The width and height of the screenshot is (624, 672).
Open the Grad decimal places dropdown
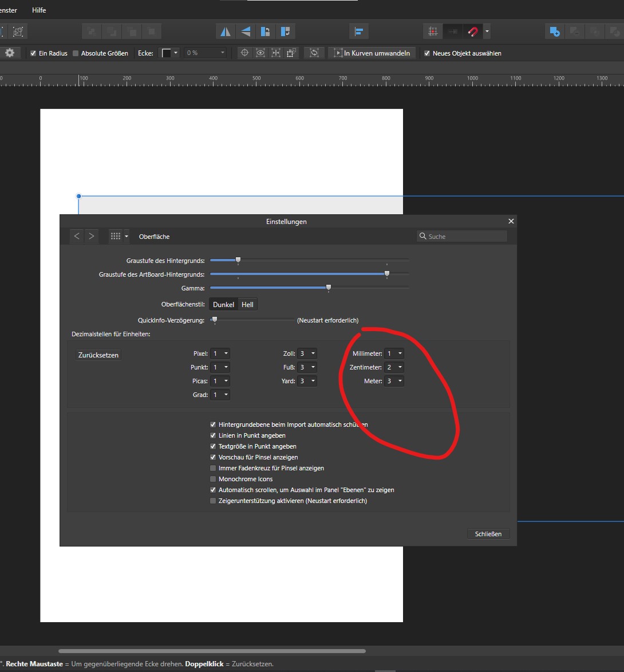coord(220,395)
